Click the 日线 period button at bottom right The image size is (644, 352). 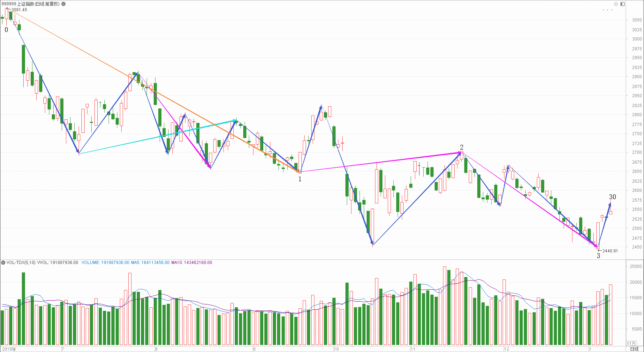[x=634, y=349]
